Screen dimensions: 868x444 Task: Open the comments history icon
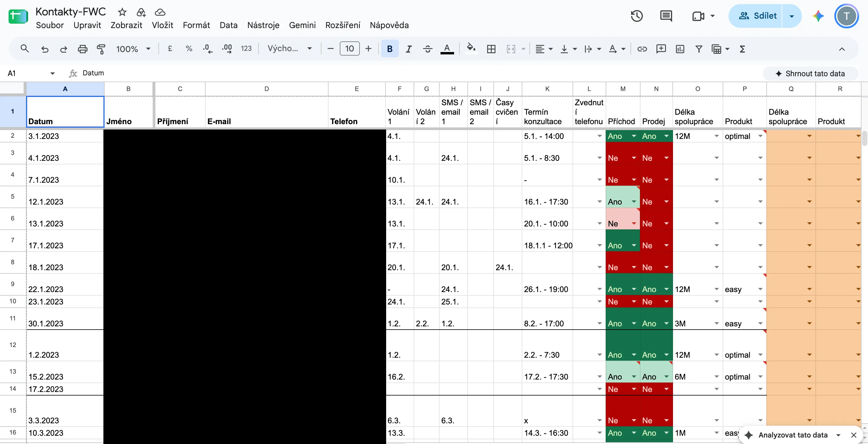coord(666,16)
